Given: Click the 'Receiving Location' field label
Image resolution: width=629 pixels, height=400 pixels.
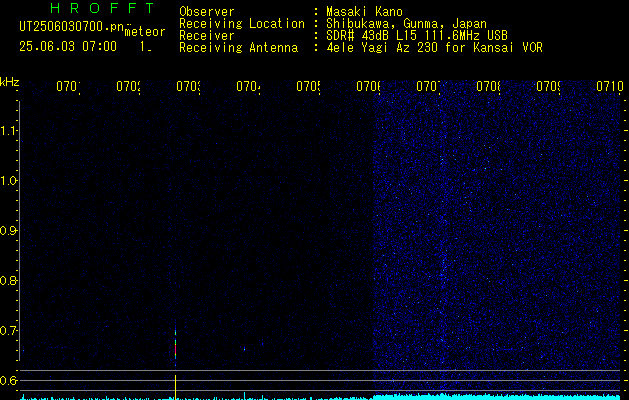Looking at the screenshot, I should pos(242,24).
